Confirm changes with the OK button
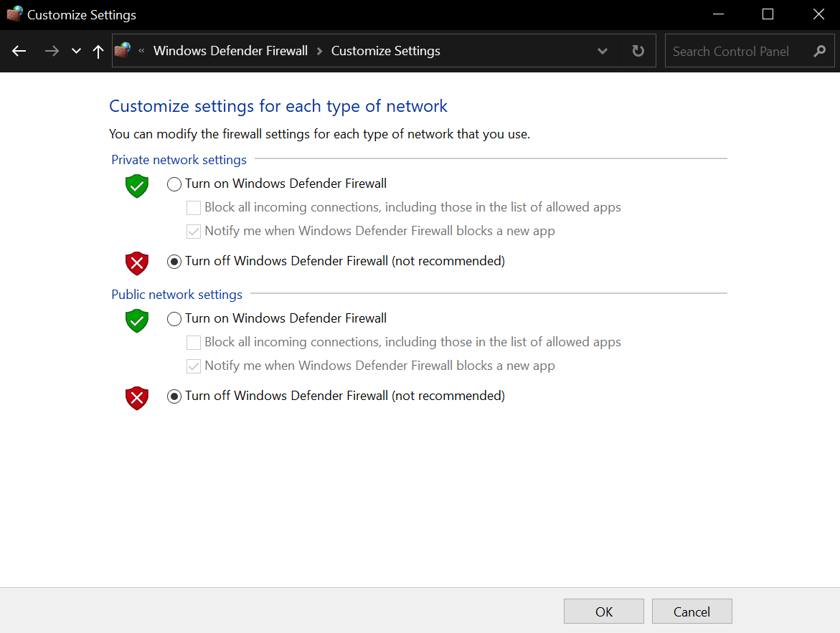 tap(603, 611)
